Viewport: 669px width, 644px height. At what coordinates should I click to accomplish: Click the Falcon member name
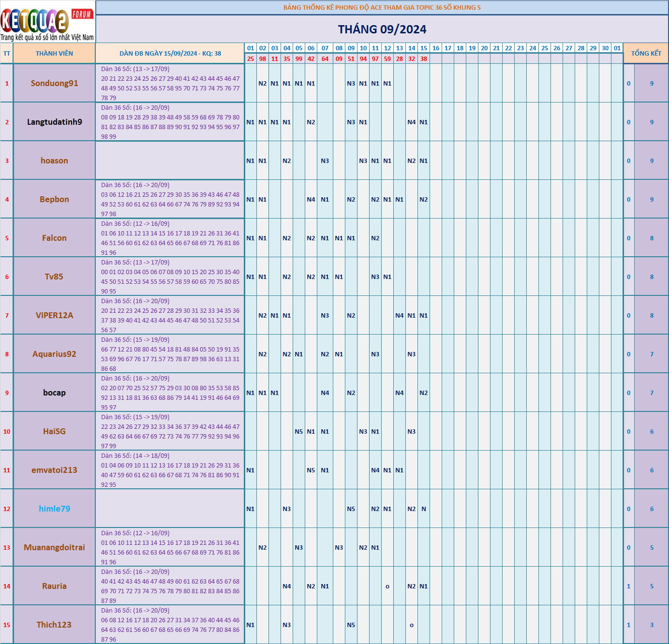[x=54, y=237]
